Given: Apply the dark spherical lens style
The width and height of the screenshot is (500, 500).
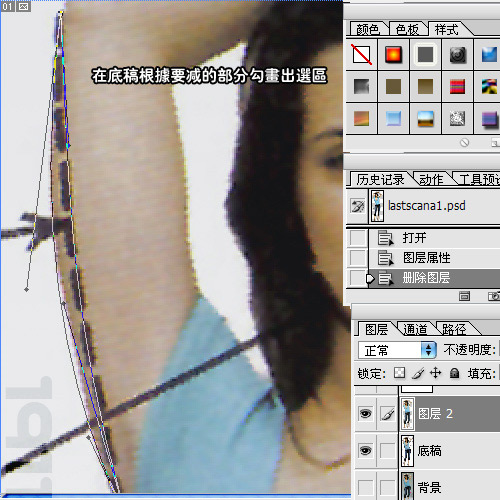Looking at the screenshot, I should [458, 55].
